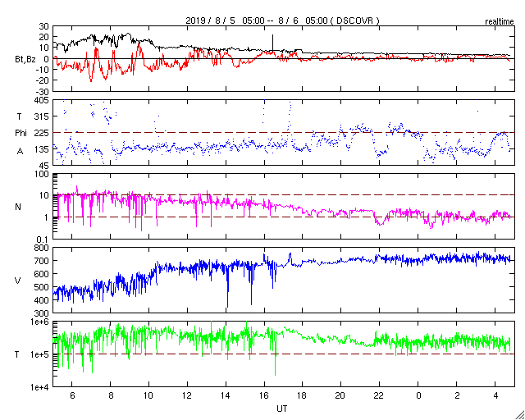
Task: Click the "6" hour tick on the UT axis
Action: pos(72,395)
